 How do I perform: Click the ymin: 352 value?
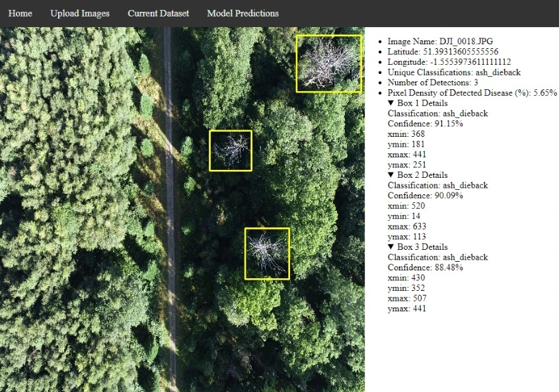[406, 289]
